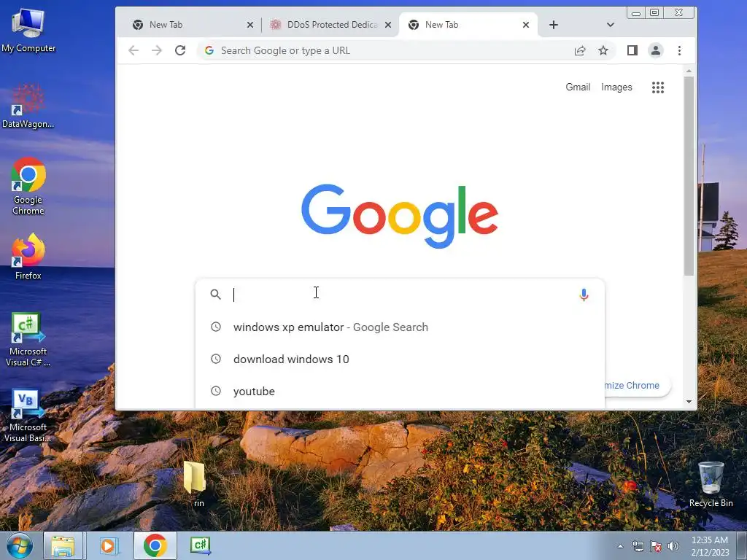Click the scrollbar up arrow
Viewport: 747px width, 560px height.
coord(689,71)
